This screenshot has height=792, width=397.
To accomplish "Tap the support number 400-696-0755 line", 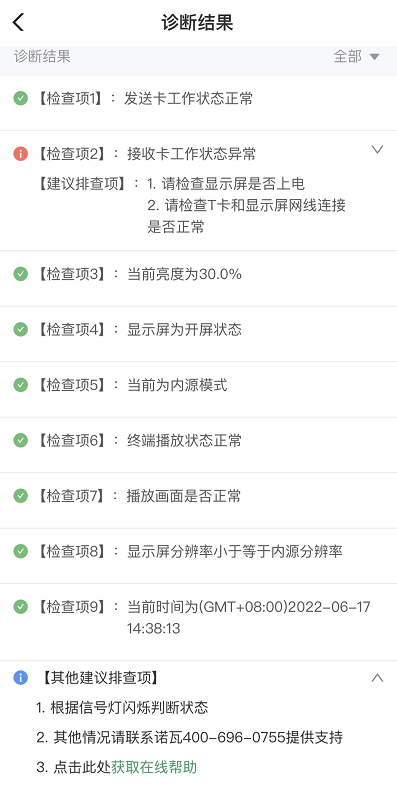I will tap(189, 737).
